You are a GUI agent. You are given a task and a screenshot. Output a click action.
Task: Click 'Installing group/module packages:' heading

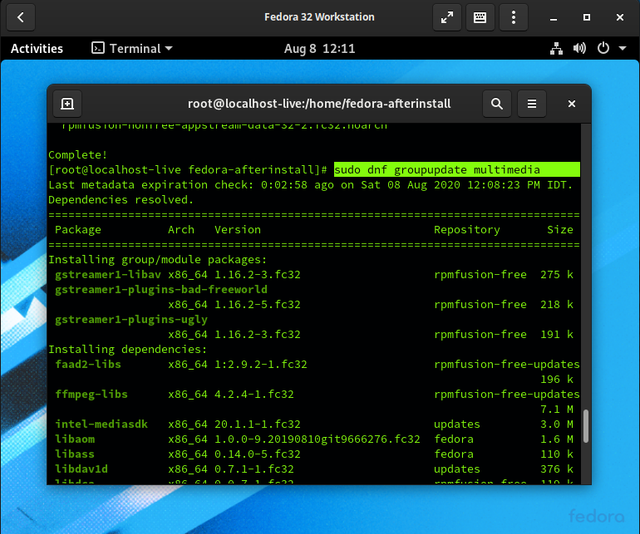click(x=158, y=260)
